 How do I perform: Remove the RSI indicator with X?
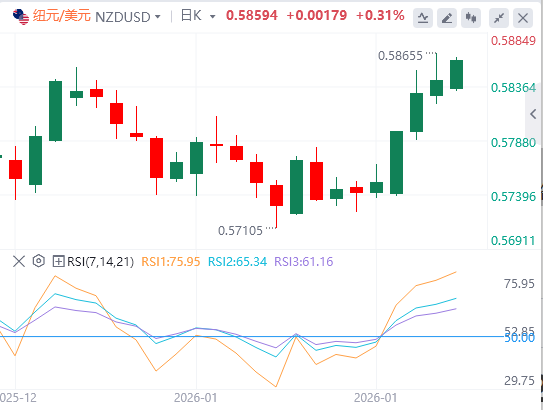19,261
